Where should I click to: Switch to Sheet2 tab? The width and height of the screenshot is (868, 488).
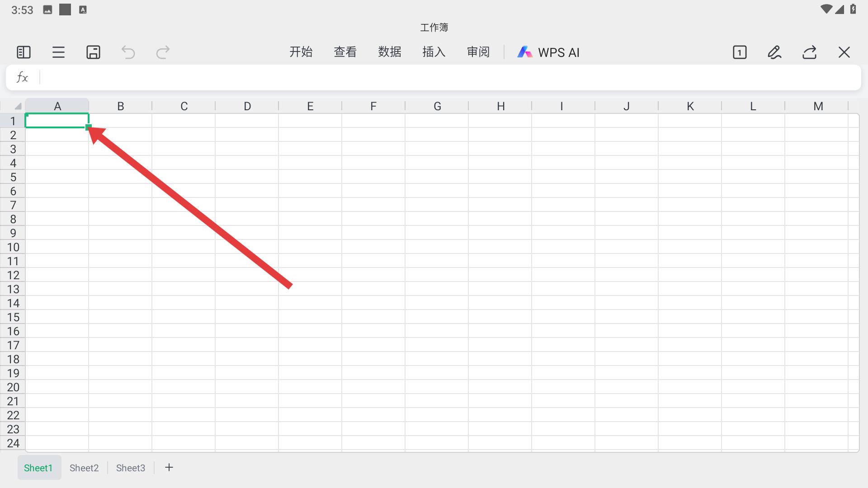84,468
